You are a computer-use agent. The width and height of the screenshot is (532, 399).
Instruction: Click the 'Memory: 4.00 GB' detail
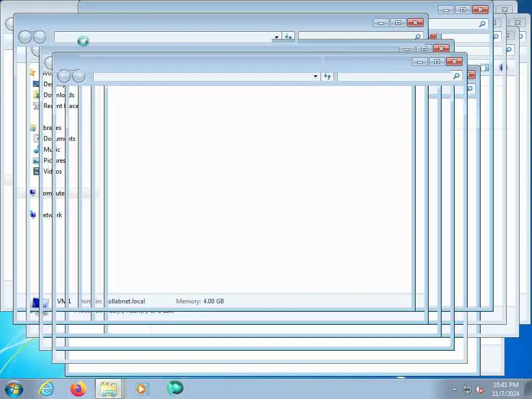pos(200,301)
